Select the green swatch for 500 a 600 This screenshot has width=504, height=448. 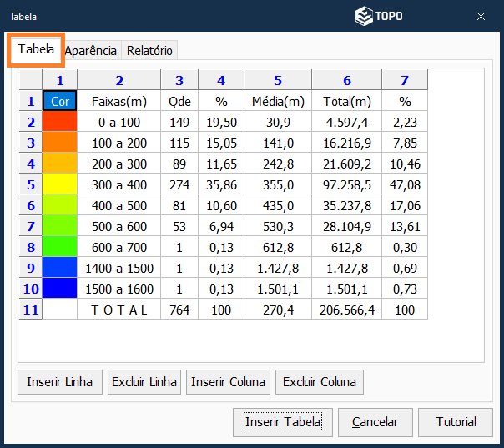pos(60,225)
